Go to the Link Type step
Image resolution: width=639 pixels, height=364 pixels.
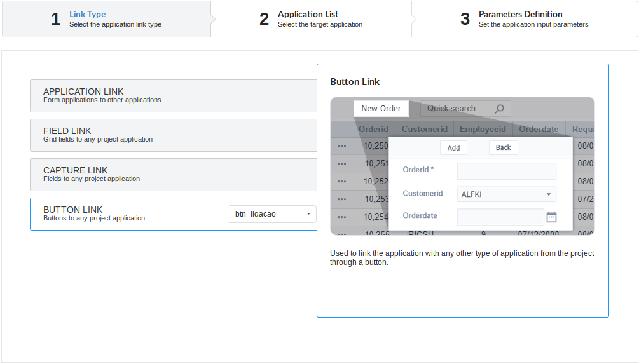106,19
